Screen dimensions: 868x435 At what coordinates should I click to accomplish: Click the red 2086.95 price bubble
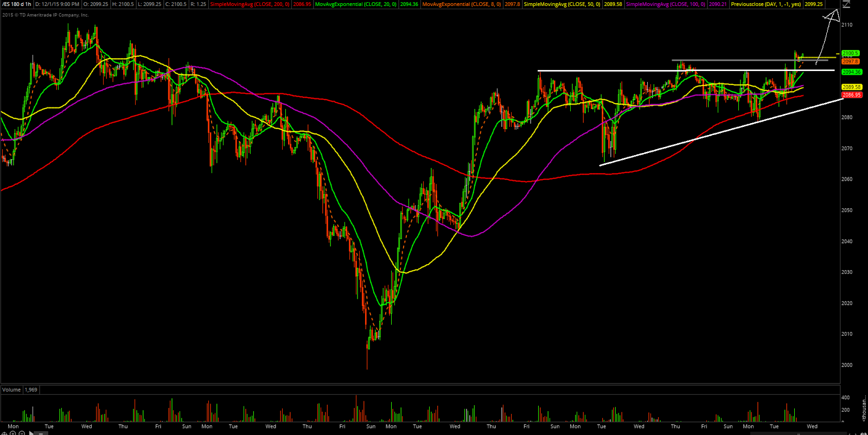click(851, 94)
